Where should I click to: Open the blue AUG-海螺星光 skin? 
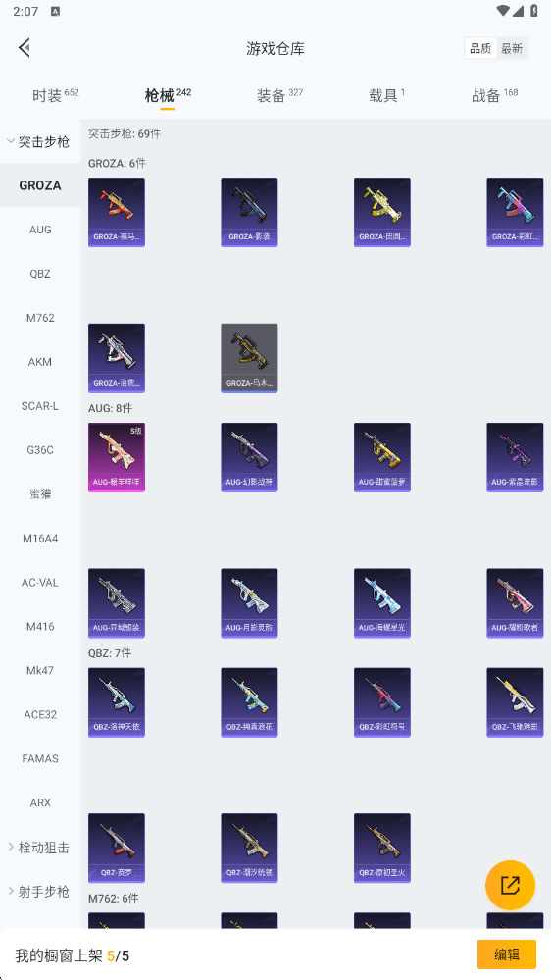tap(382, 603)
